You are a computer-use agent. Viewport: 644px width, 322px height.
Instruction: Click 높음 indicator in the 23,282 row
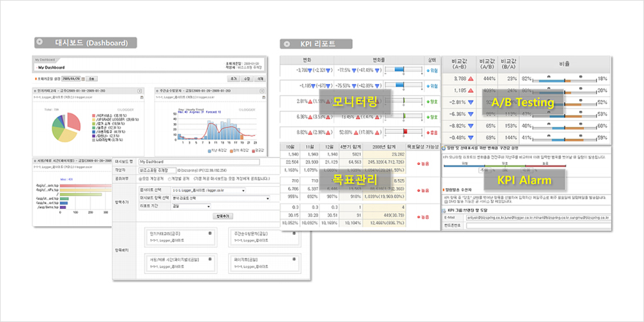pyautogui.click(x=422, y=164)
